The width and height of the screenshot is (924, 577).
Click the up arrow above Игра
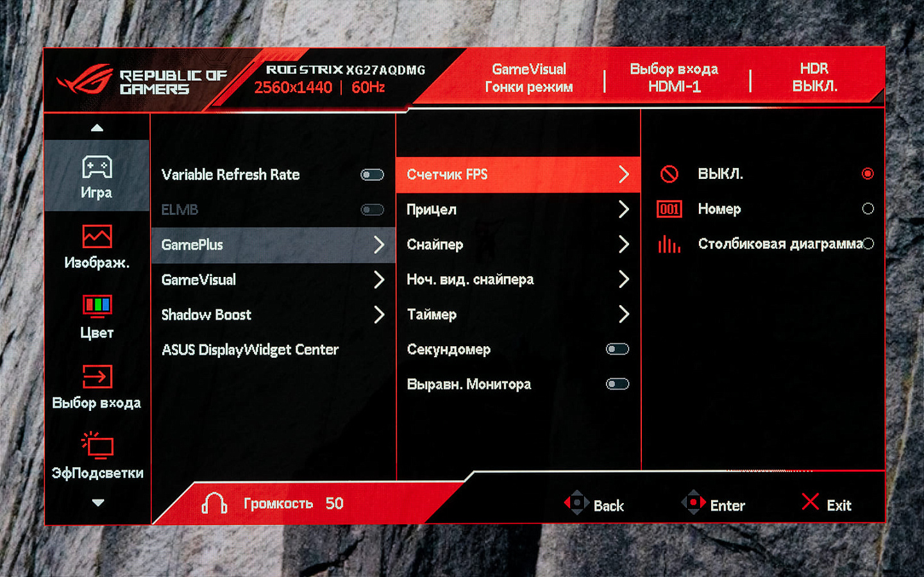click(97, 128)
